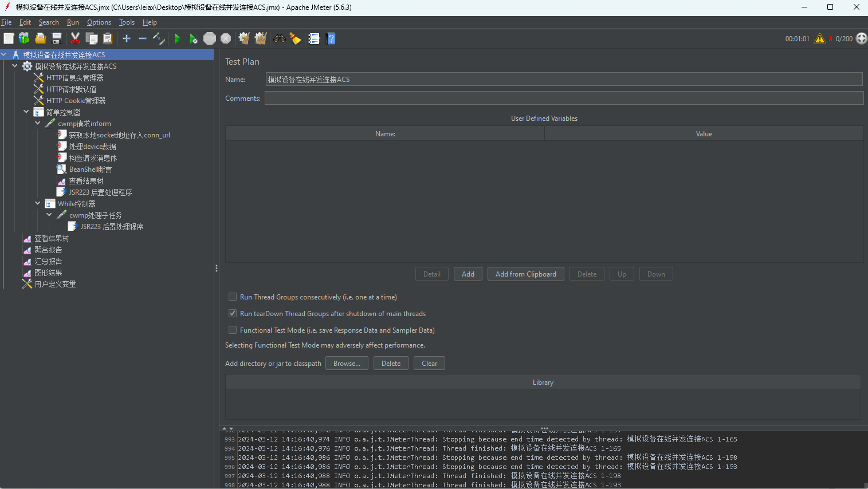This screenshot has height=489, width=868.
Task: Open the Tools menu
Action: (127, 22)
